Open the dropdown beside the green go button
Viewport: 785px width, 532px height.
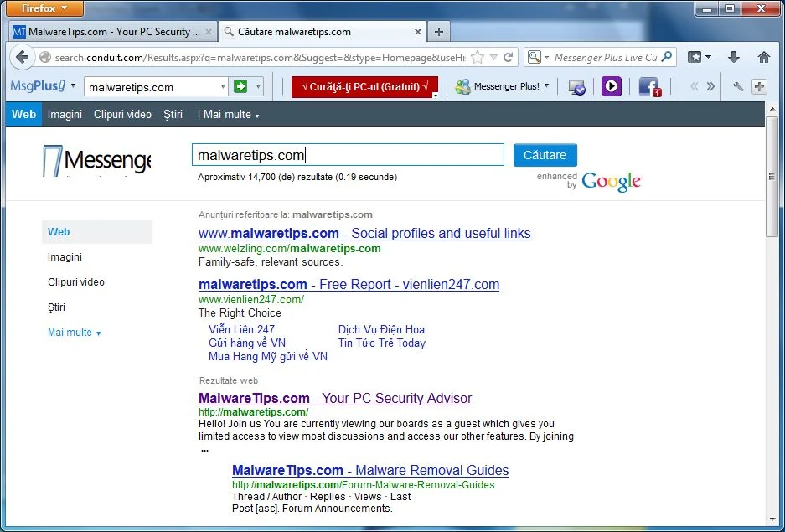coord(258,86)
